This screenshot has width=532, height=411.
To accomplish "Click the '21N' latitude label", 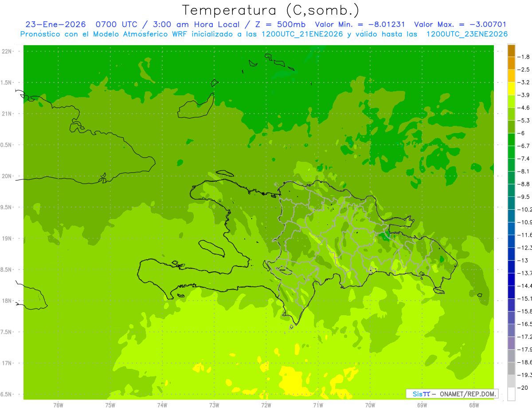I will (8, 114).
